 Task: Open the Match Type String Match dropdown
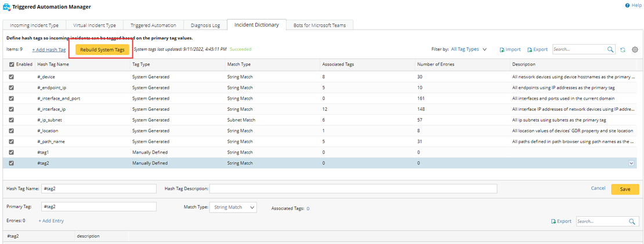point(234,207)
